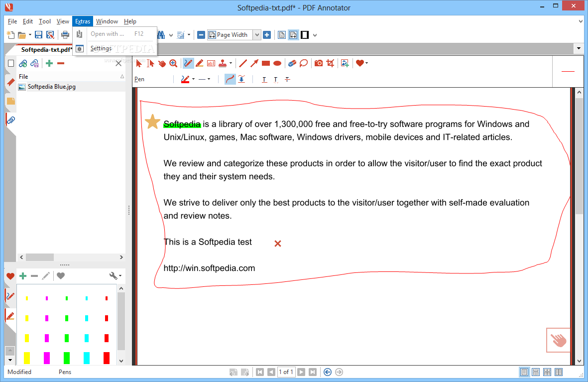The height and width of the screenshot is (382, 588).
Task: Select the Ellipse shape tool
Action: [277, 63]
